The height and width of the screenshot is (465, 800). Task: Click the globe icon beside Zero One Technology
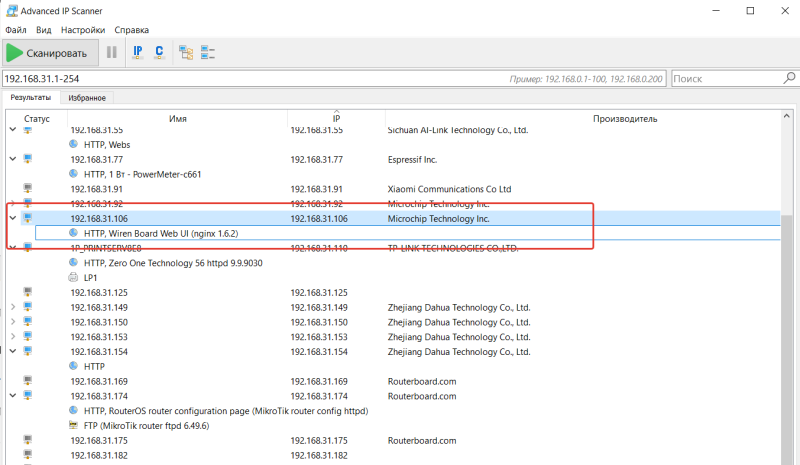click(73, 262)
